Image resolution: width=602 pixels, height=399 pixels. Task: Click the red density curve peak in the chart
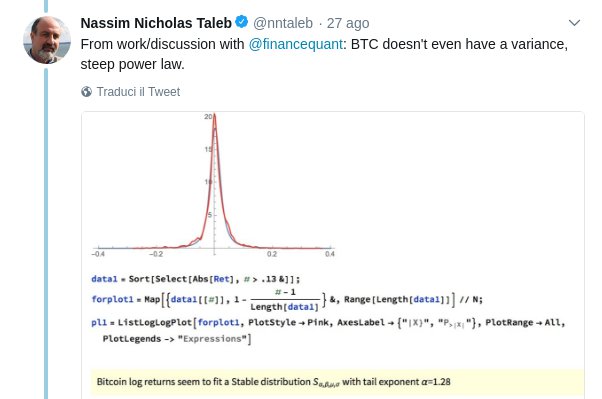[214, 116]
